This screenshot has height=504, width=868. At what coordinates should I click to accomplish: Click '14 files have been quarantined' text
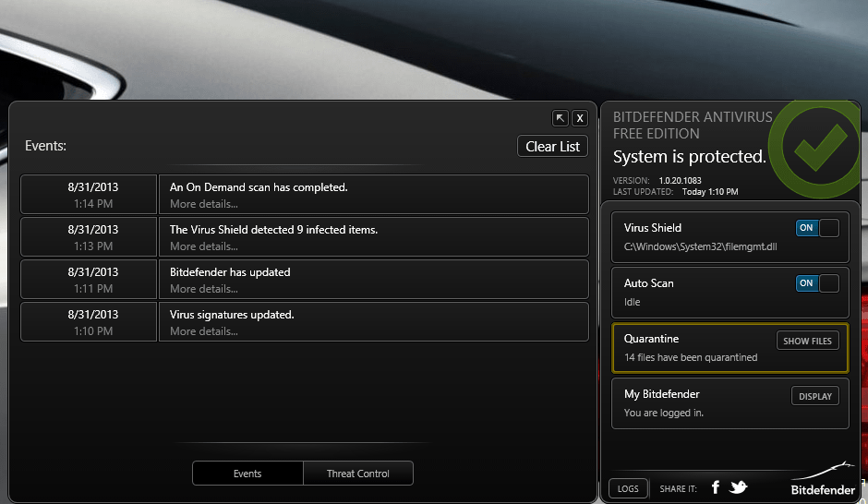tap(691, 357)
